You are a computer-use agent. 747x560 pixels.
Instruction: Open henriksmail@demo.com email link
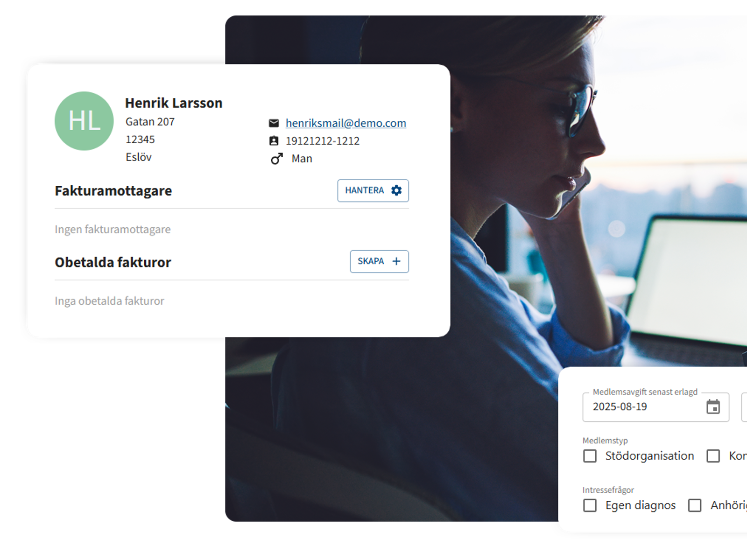346,123
